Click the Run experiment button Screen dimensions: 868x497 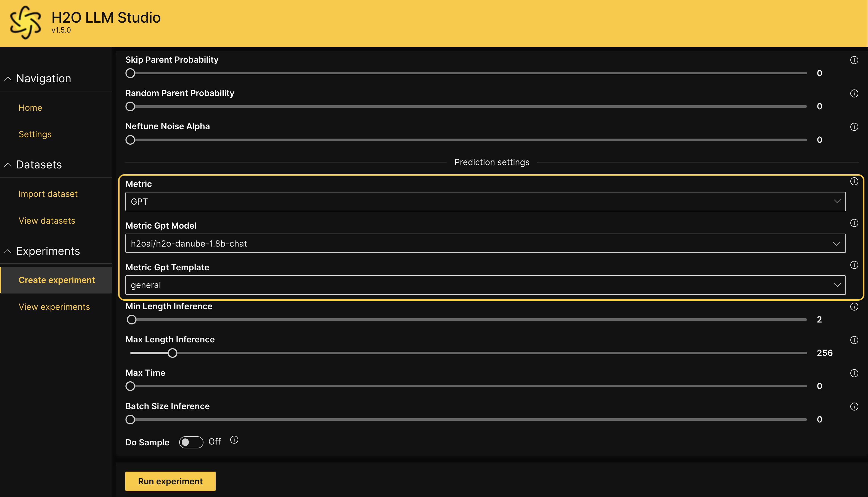170,481
